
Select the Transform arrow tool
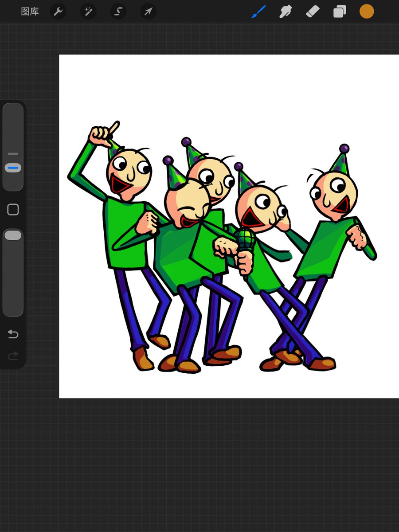(148, 12)
